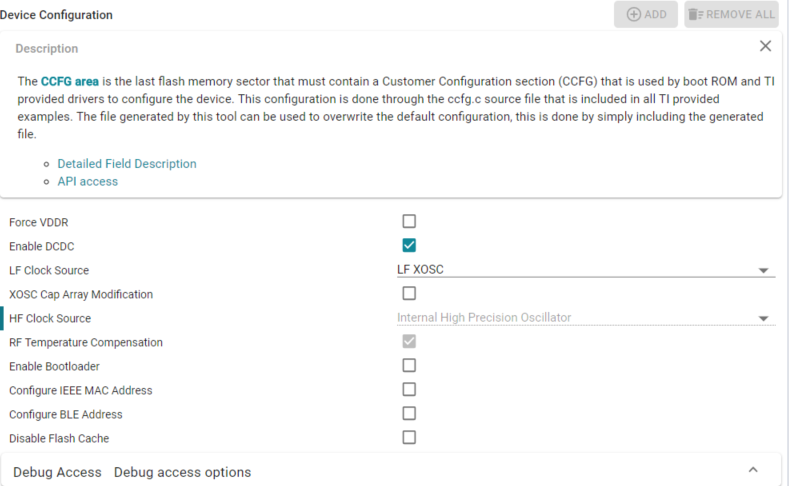Toggle XOSC Cap Array Modification checkbox
The image size is (789, 486).
pos(409,293)
